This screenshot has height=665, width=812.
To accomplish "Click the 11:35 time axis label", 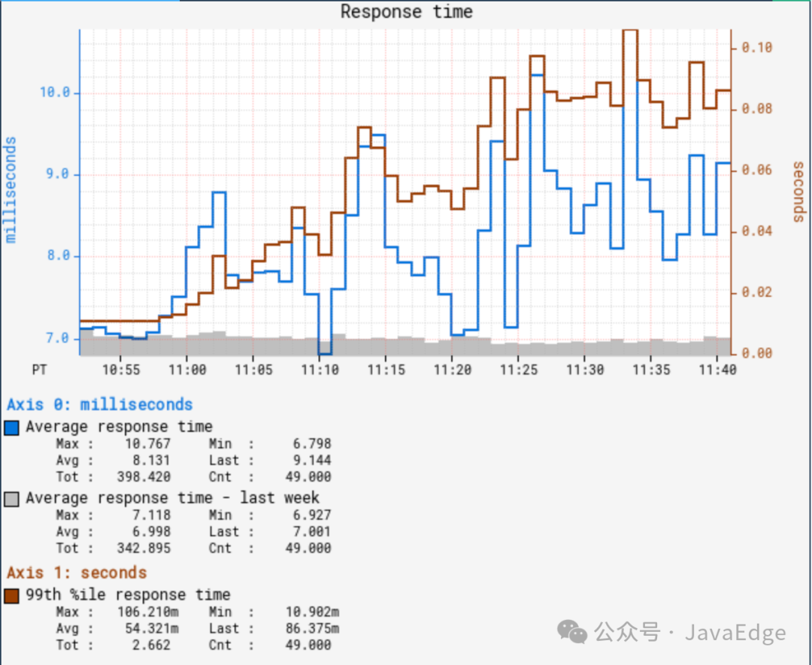I will tap(651, 370).
